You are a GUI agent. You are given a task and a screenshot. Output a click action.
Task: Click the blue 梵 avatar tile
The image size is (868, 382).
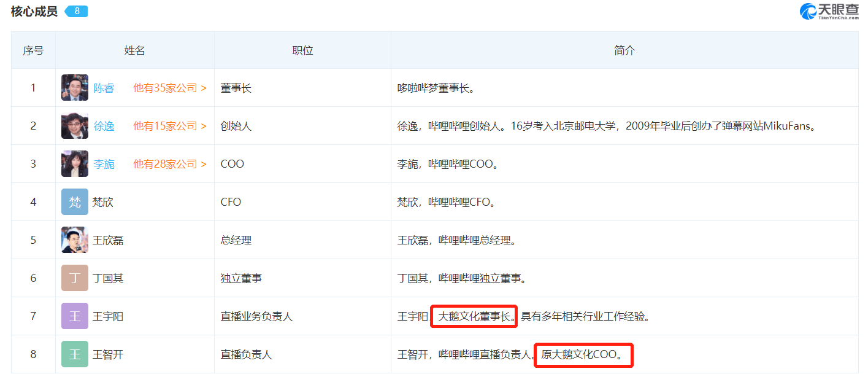(75, 202)
